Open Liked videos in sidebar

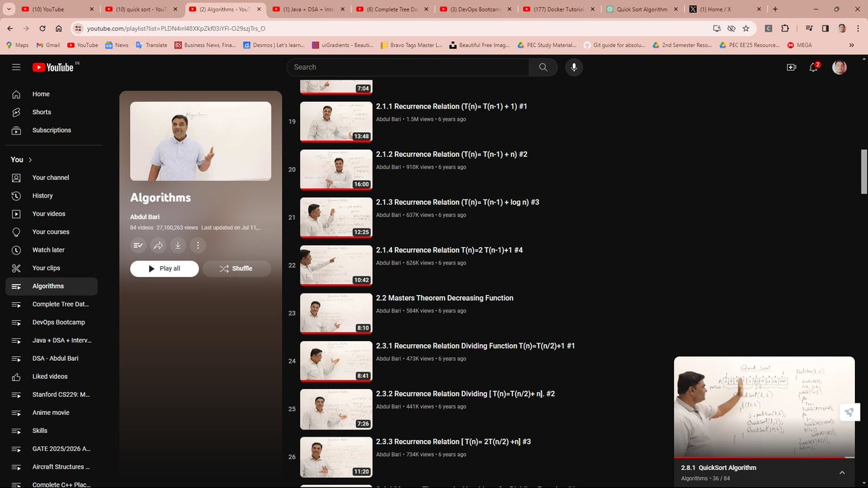(51, 377)
